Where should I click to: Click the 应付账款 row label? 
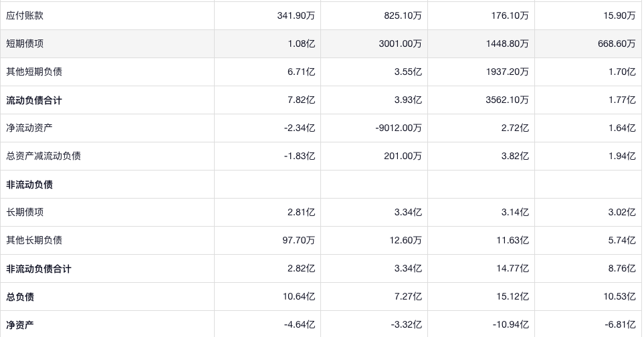point(25,15)
